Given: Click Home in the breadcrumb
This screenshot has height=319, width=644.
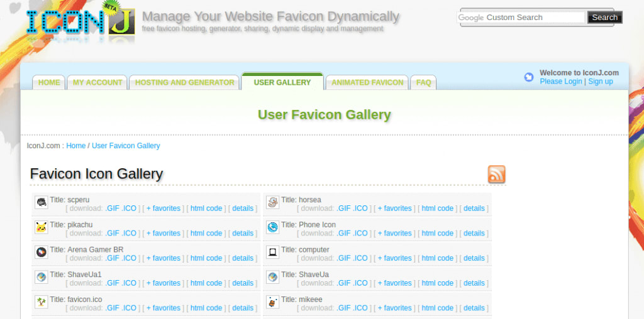Looking at the screenshot, I should pyautogui.click(x=76, y=146).
